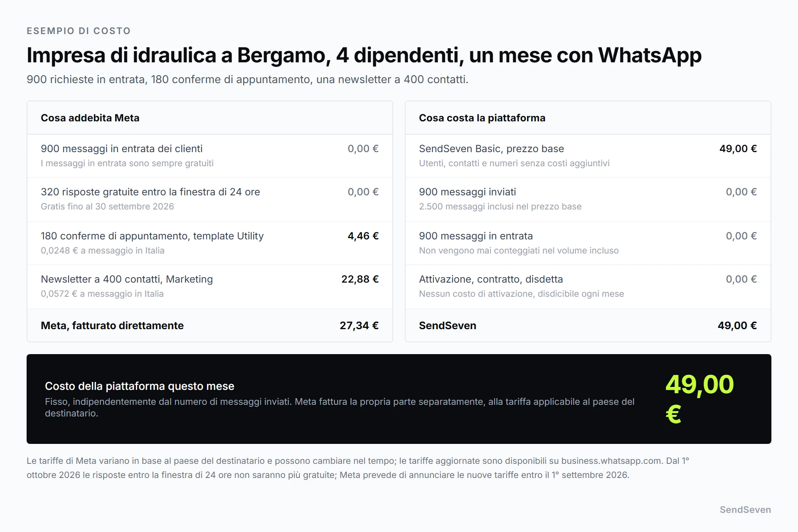The image size is (798, 532).
Task: Select 49,00 € in the SendSeven Basic row
Action: pyautogui.click(x=738, y=149)
